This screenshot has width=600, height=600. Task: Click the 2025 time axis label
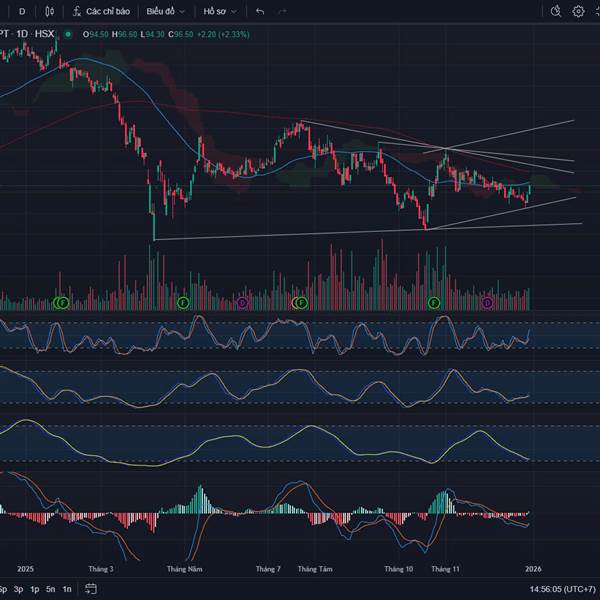click(x=25, y=569)
